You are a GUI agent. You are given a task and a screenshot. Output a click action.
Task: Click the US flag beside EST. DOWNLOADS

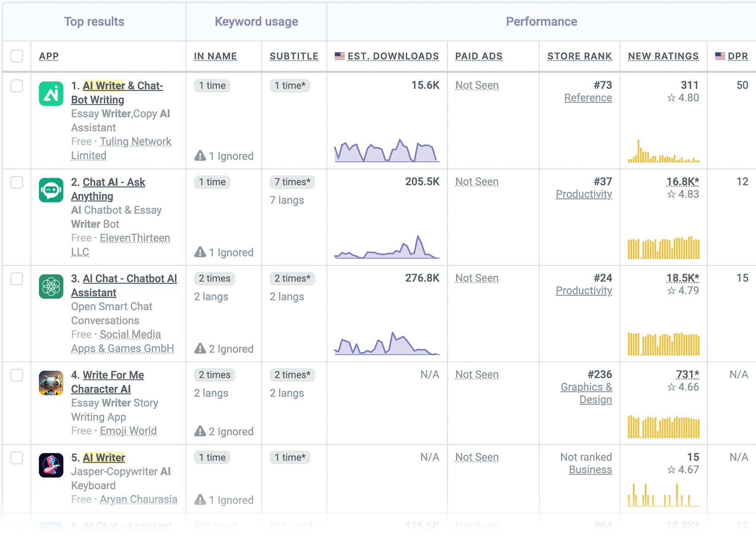coord(340,56)
